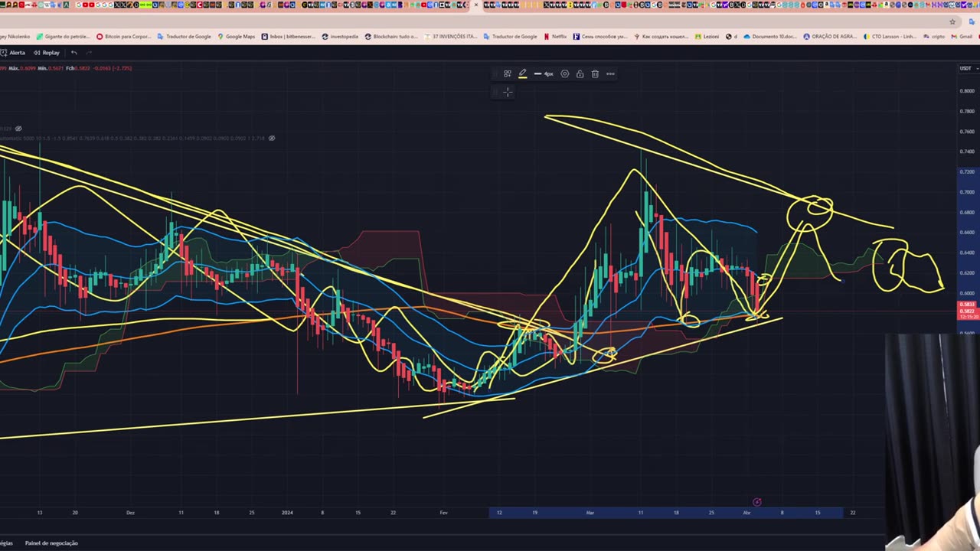
Task: Undo the last chart action
Action: [x=73, y=53]
